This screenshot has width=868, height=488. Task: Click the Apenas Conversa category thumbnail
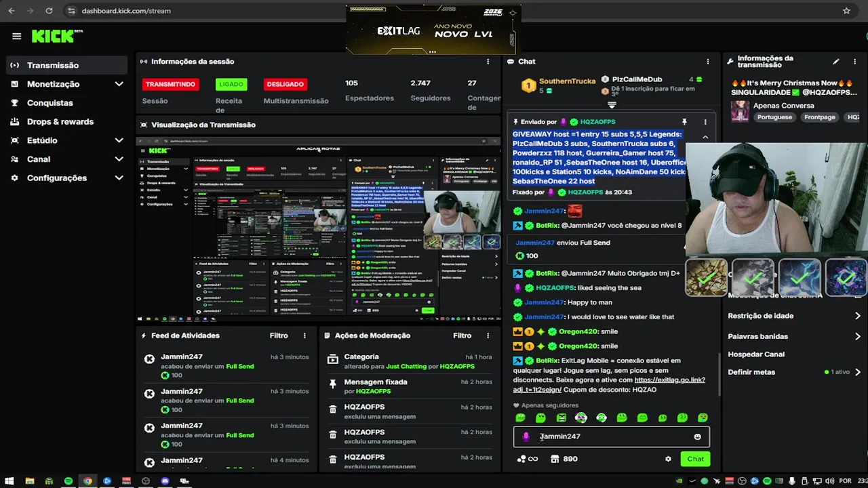(740, 111)
